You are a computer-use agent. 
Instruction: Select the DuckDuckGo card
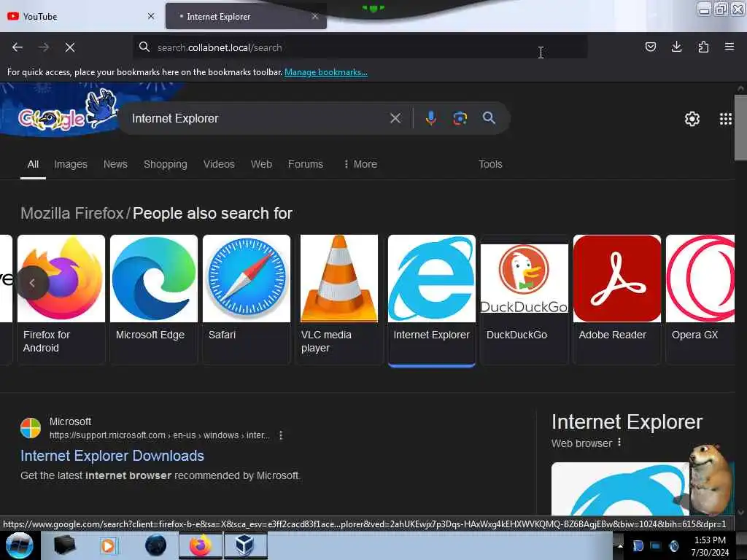click(524, 299)
